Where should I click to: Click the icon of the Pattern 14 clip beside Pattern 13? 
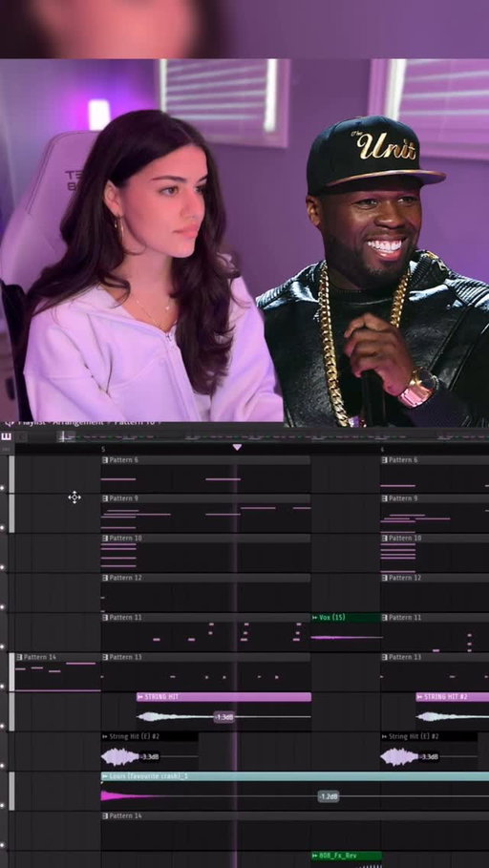click(19, 657)
